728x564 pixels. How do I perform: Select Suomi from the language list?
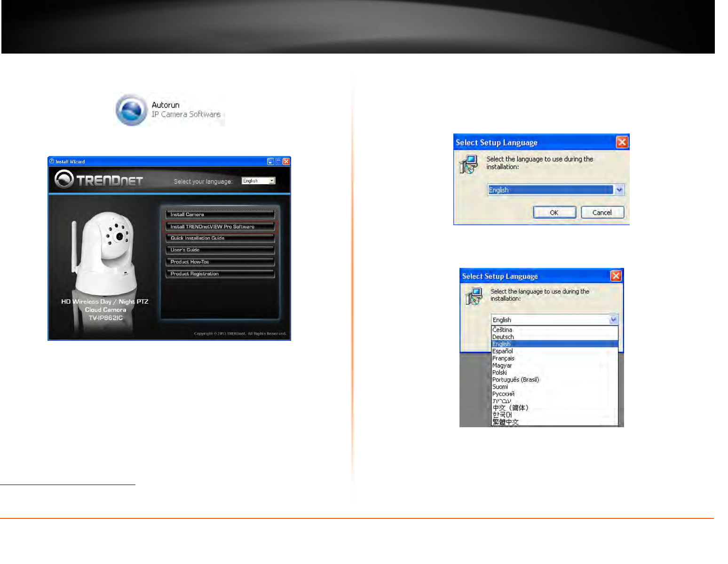point(554,387)
